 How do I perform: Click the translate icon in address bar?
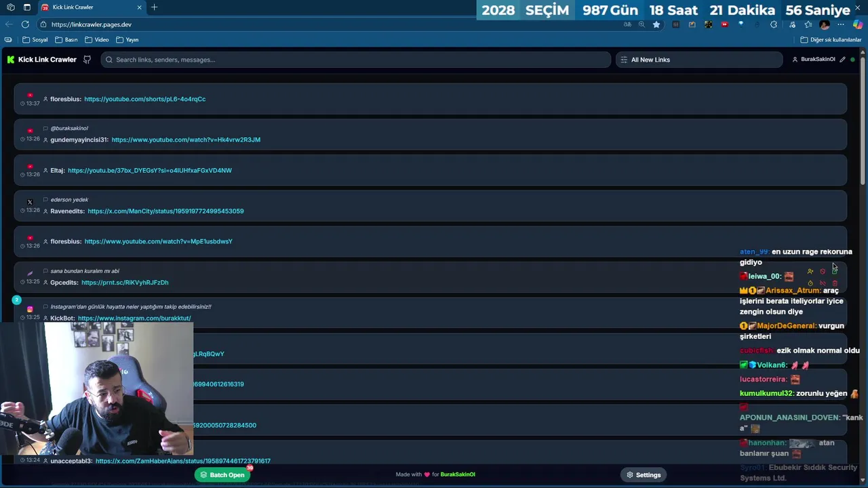(627, 24)
